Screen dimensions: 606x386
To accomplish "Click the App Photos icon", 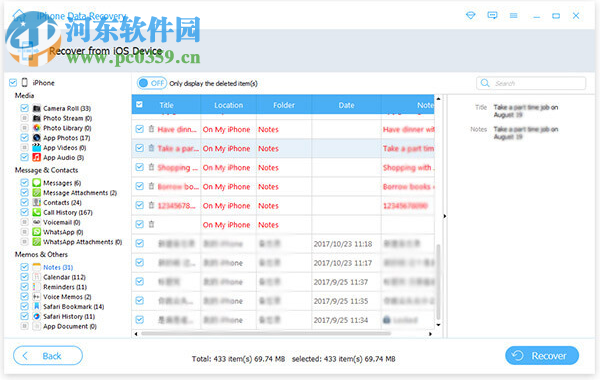I will [x=37, y=139].
